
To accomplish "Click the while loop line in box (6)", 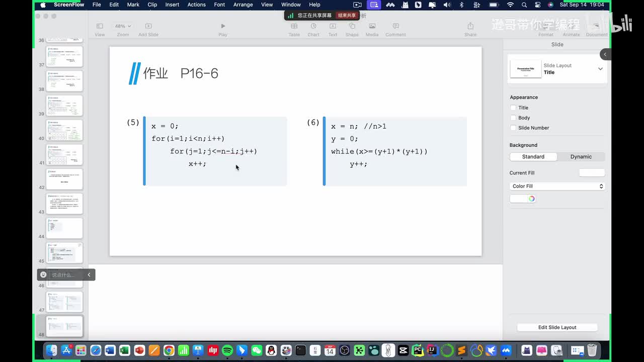I will click(x=379, y=151).
